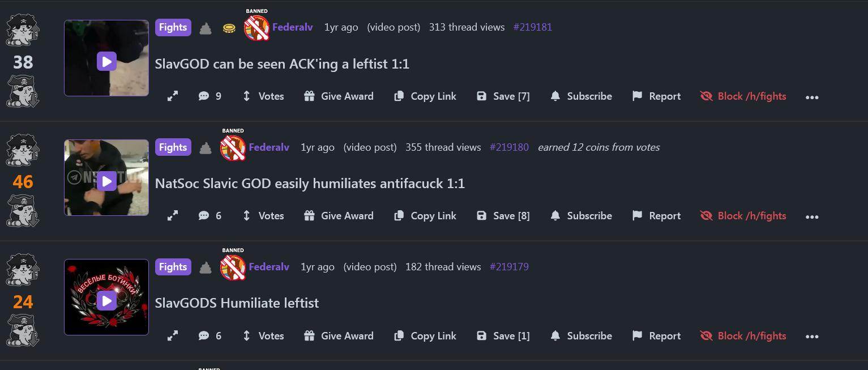Click the gold coin icon on the first post
Screen dimensions: 868x370
point(229,28)
